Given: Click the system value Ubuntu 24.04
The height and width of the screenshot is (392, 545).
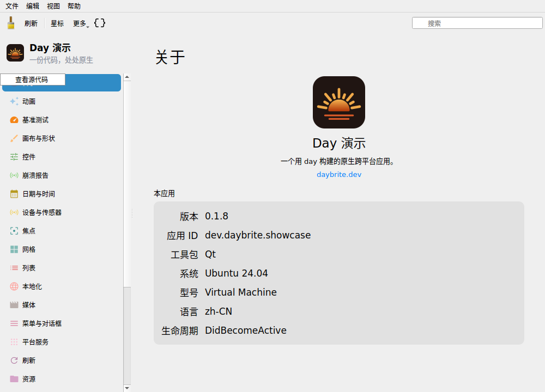Looking at the screenshot, I should pyautogui.click(x=237, y=273).
